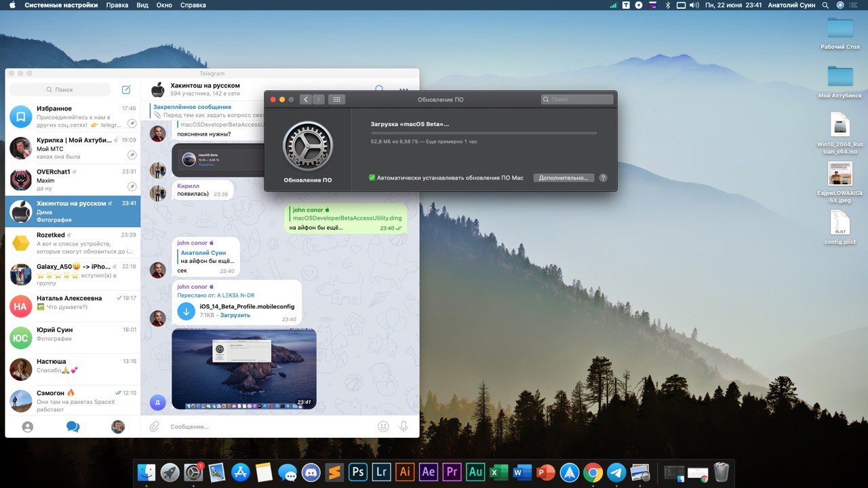Image resolution: width=868 pixels, height=488 pixels.
Task: Open Избранное chat in Telegram
Action: pyautogui.click(x=73, y=117)
